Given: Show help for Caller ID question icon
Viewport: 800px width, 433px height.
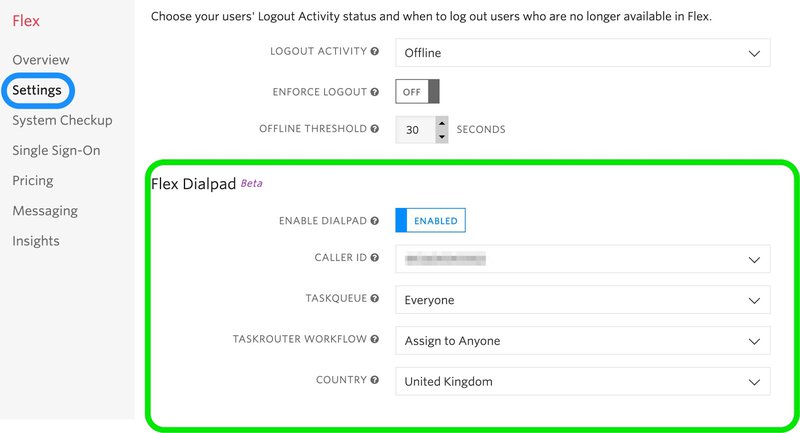Looking at the screenshot, I should [374, 258].
